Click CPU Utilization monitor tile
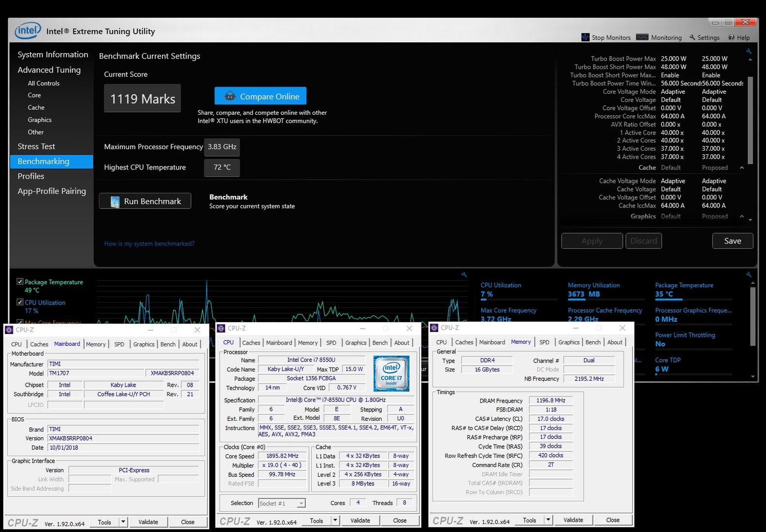Image resolution: width=766 pixels, height=532 pixels. 519,290
